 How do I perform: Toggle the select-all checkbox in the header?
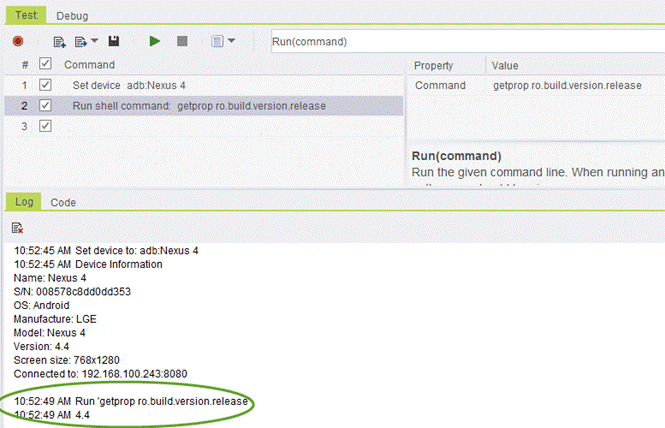click(x=44, y=65)
